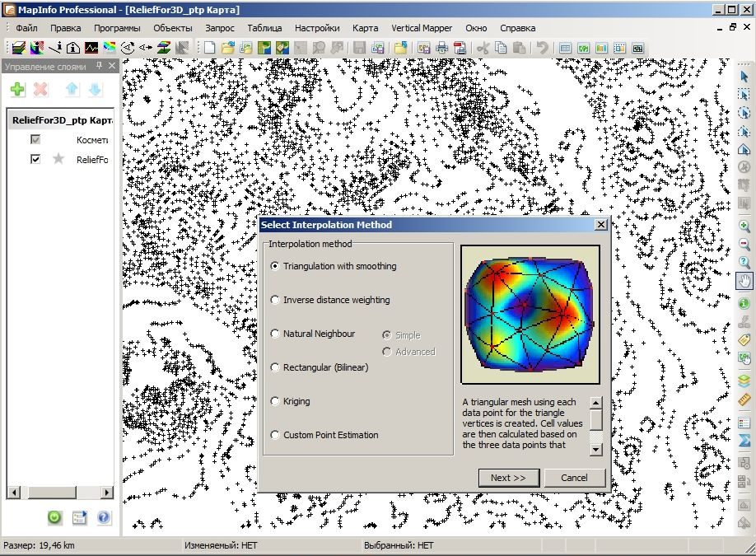Open the Таблица menu
Viewport: 756px width, 556px height.
tap(264, 28)
